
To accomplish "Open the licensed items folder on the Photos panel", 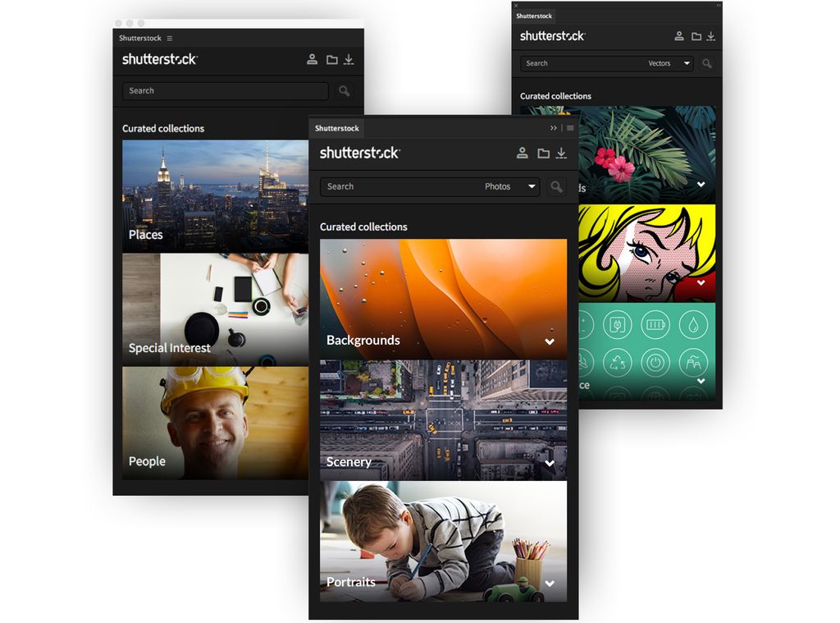I will click(x=543, y=153).
